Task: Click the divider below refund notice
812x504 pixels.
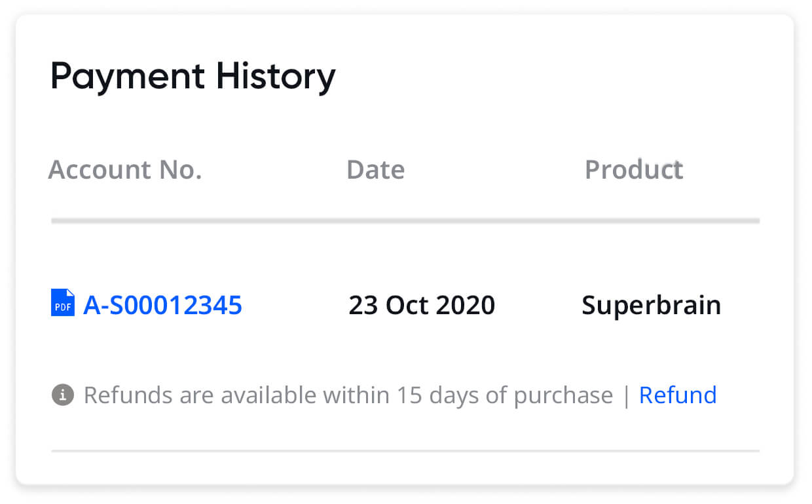Action: (405, 451)
